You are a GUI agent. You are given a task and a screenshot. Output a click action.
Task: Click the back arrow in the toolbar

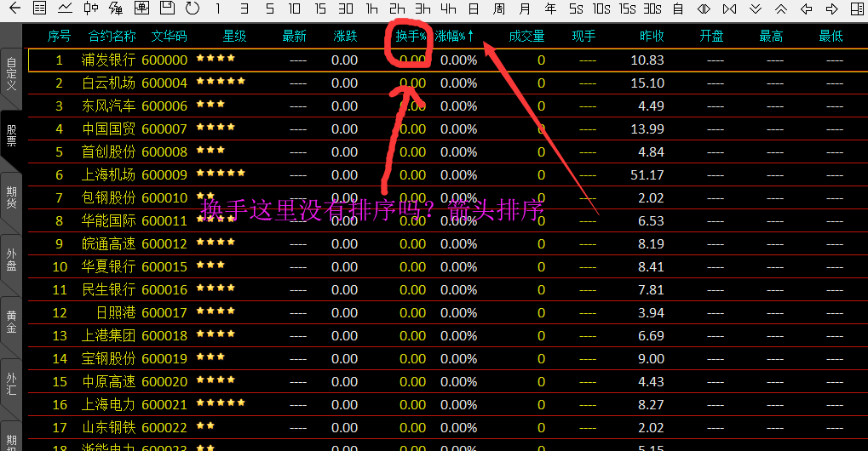point(12,9)
